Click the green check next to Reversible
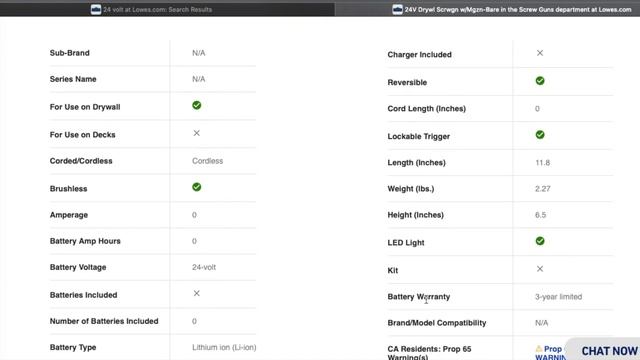 tap(540, 81)
